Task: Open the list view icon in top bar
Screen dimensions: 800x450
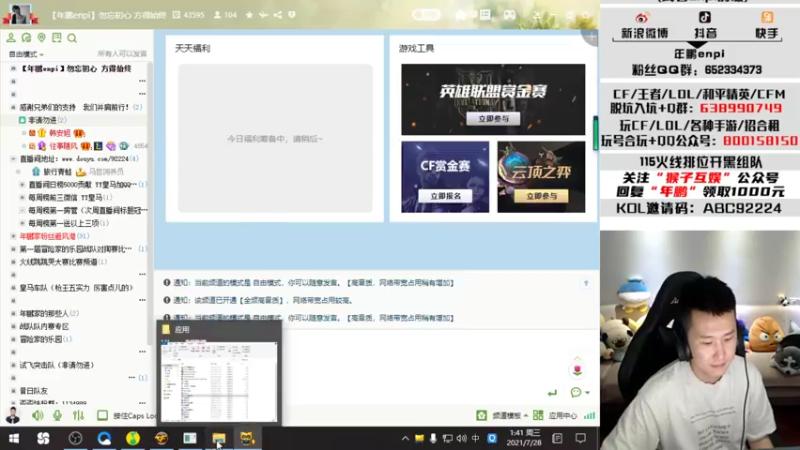Action: [485, 15]
